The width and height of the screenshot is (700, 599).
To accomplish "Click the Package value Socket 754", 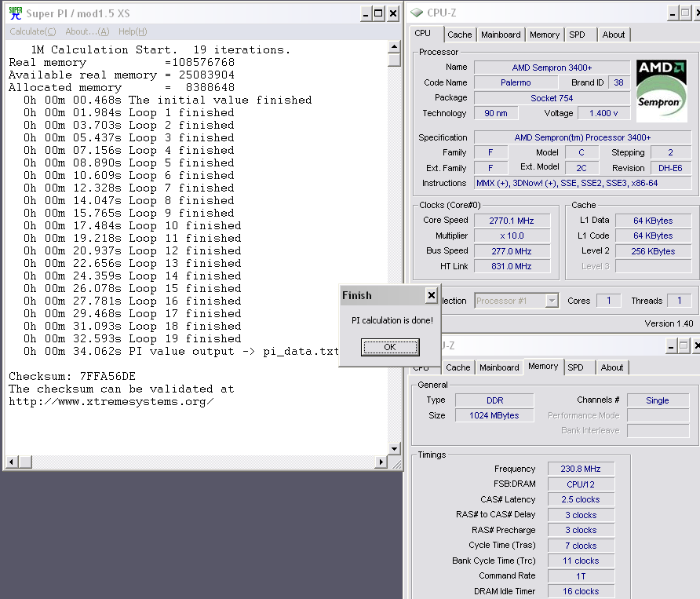I will 552,98.
